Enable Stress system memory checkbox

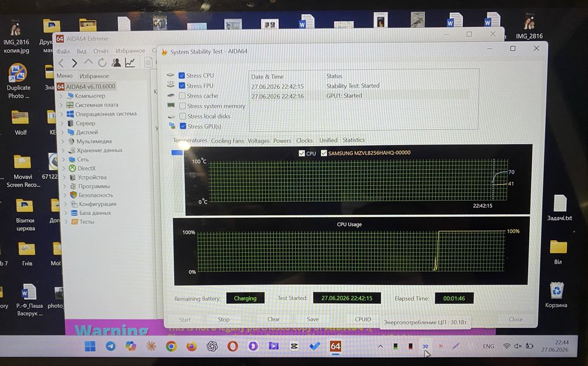tap(183, 106)
